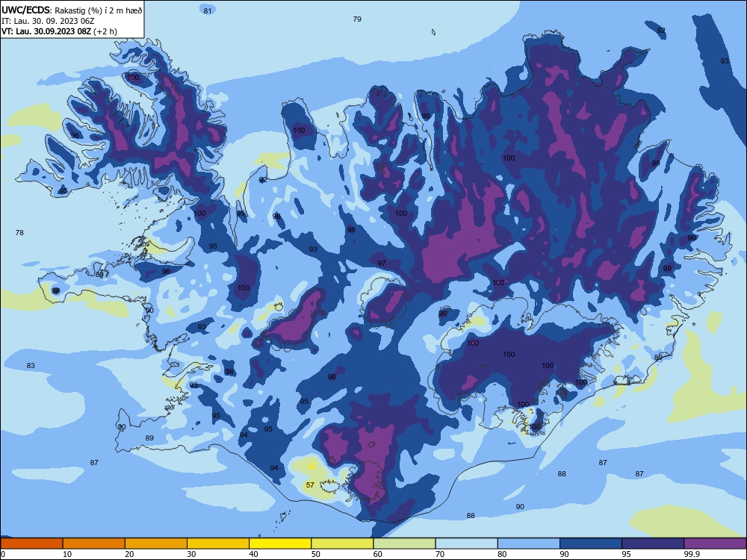
Task: Select the amber 30–40 legend swatch
Action: [x=218, y=544]
